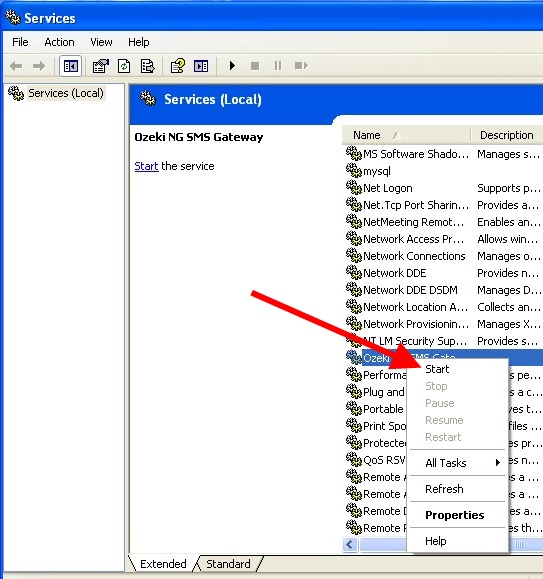543x579 pixels.
Task: Select the MS Software Shadow service row
Action: [444, 154]
